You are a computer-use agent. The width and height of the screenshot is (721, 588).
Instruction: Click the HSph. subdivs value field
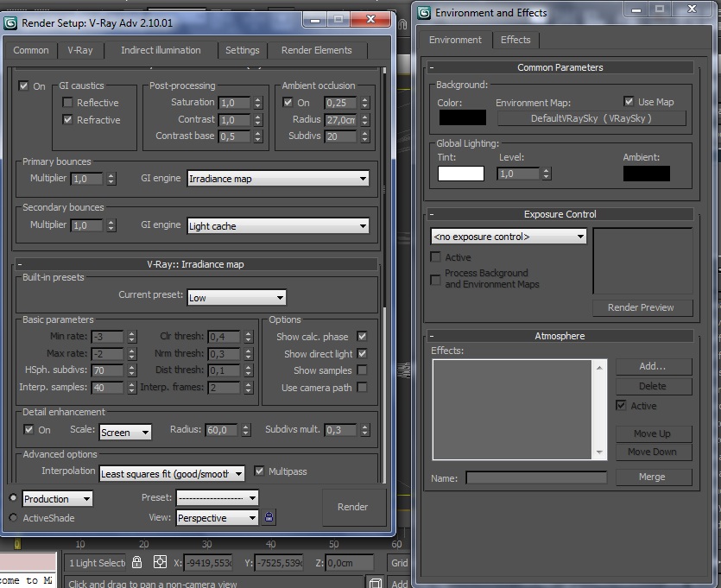tap(108, 370)
